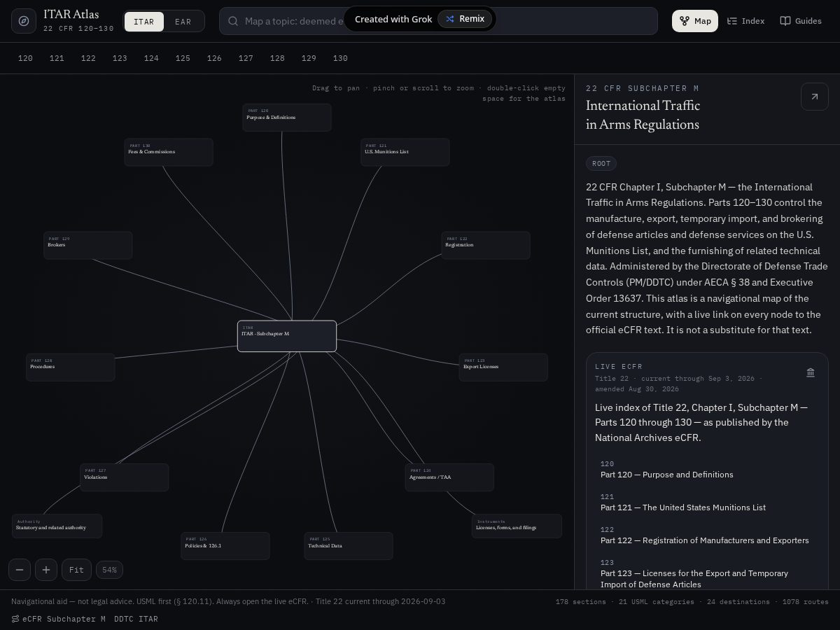The height and width of the screenshot is (630, 840).
Task: Jump to Part 129 in number bar
Action: tap(309, 58)
